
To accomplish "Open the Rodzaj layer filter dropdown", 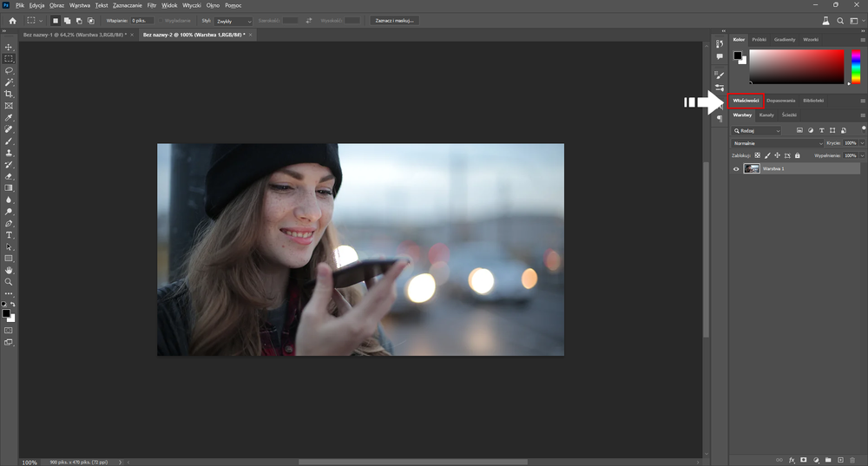I will click(756, 131).
